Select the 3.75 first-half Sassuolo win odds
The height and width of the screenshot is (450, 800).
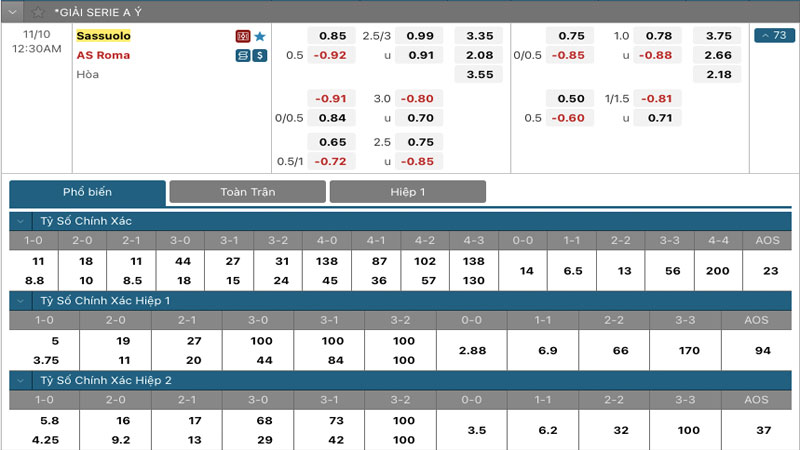718,36
